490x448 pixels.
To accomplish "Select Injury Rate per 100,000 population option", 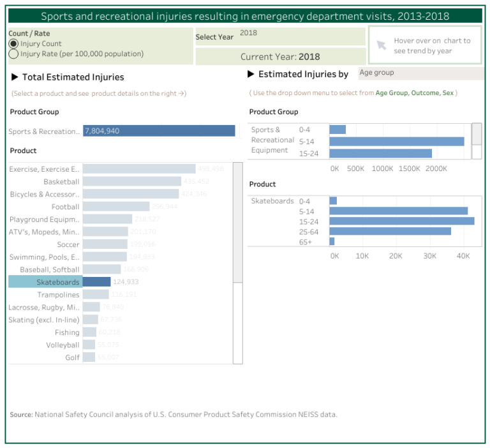I will [13, 54].
